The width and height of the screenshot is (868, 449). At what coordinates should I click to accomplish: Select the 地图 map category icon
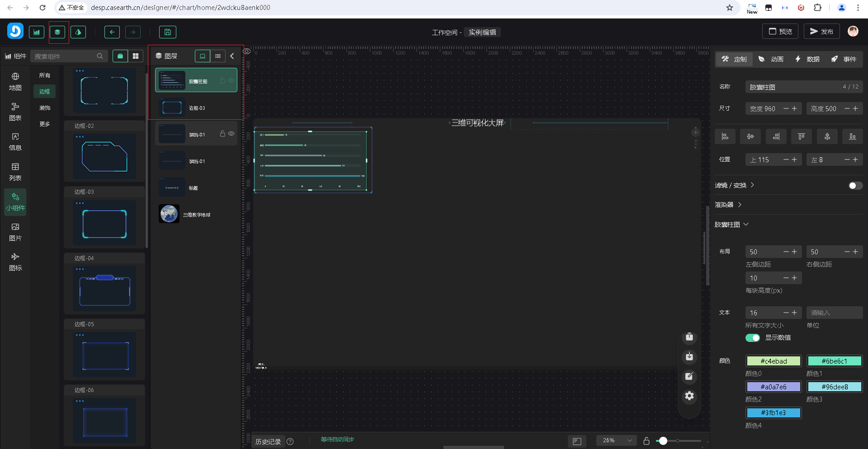[x=15, y=81]
